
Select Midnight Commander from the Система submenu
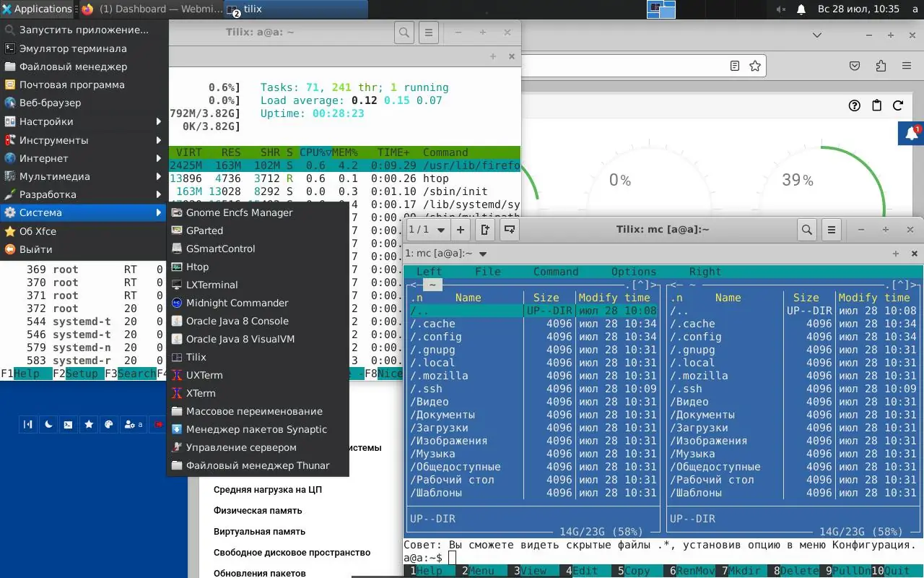[237, 303]
